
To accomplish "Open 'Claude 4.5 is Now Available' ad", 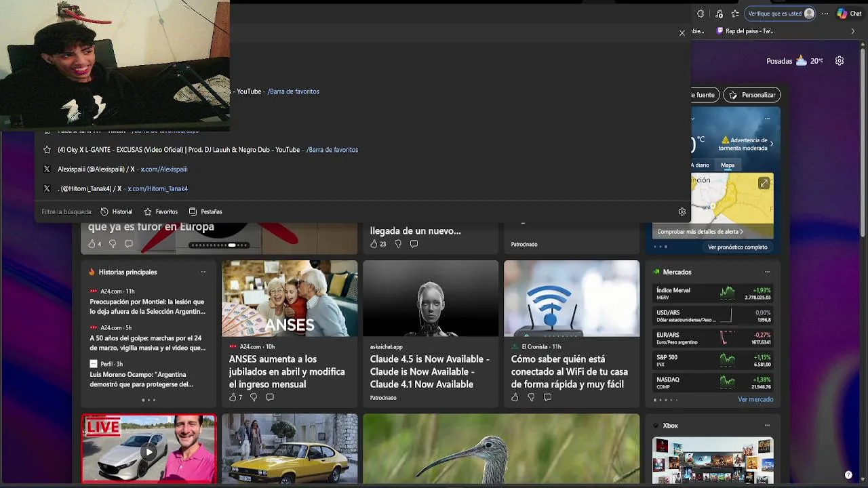I will point(430,371).
